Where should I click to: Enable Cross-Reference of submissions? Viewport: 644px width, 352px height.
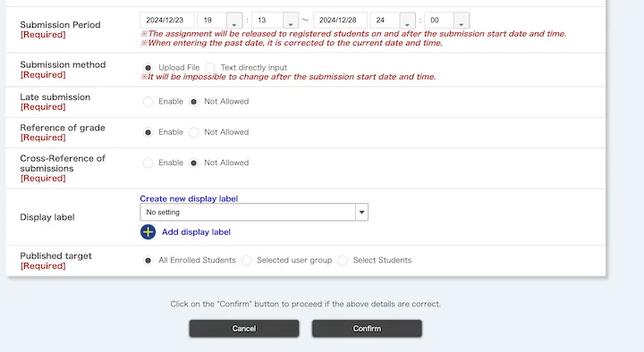coord(148,163)
